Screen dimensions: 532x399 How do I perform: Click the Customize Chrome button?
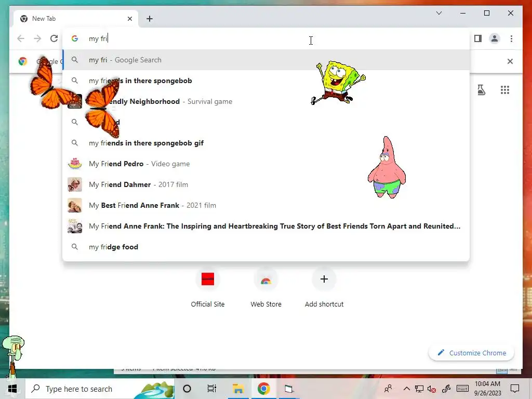click(x=472, y=353)
